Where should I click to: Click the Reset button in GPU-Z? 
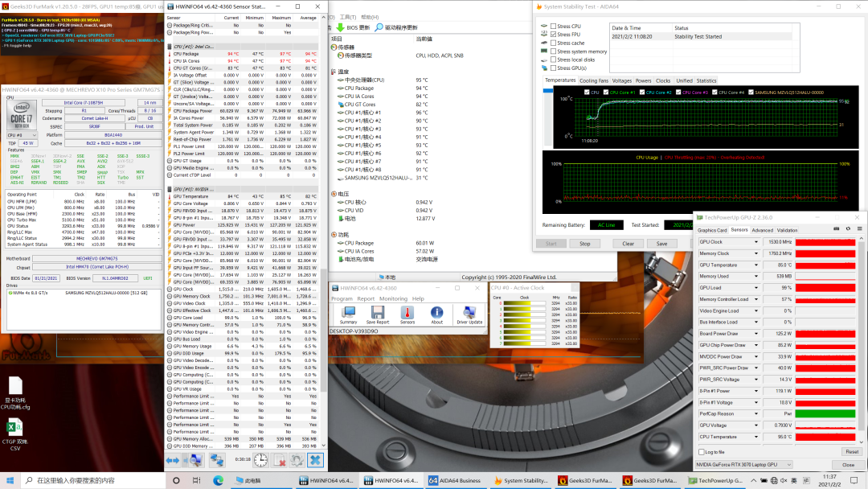coord(852,451)
